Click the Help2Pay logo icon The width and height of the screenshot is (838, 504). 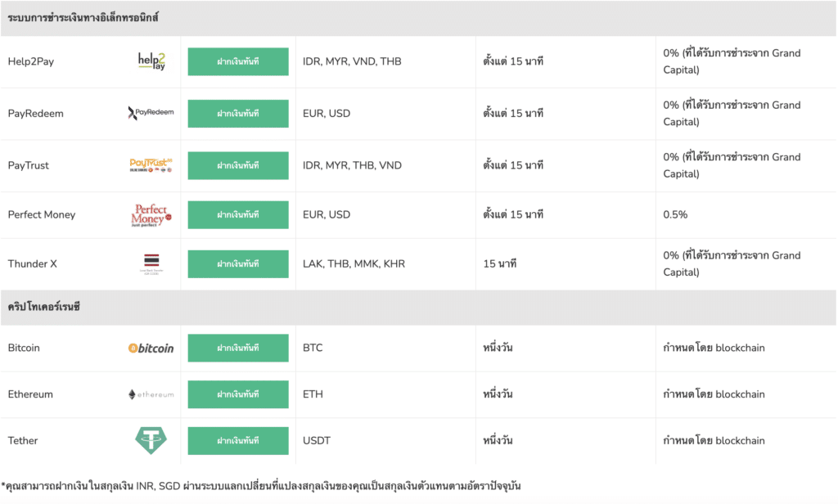point(151,61)
